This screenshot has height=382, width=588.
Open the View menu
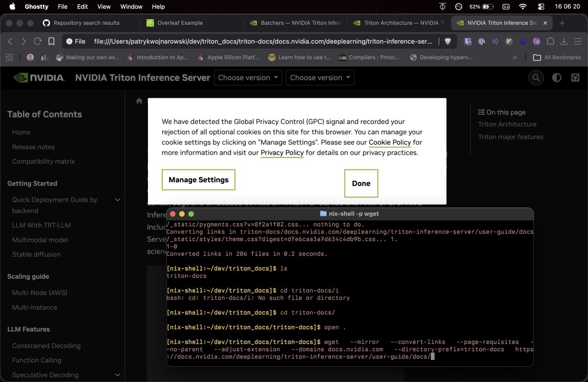coord(104,6)
